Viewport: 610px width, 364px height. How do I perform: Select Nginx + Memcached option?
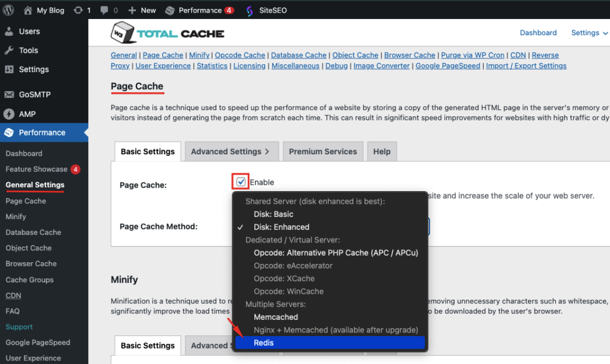pos(336,330)
